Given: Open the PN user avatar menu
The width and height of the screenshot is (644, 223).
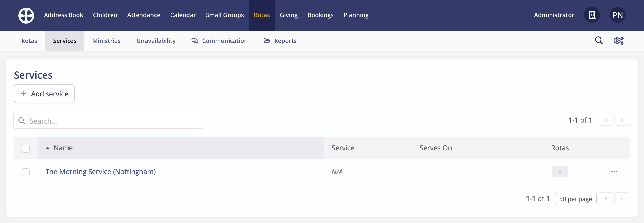Looking at the screenshot, I should click(617, 15).
